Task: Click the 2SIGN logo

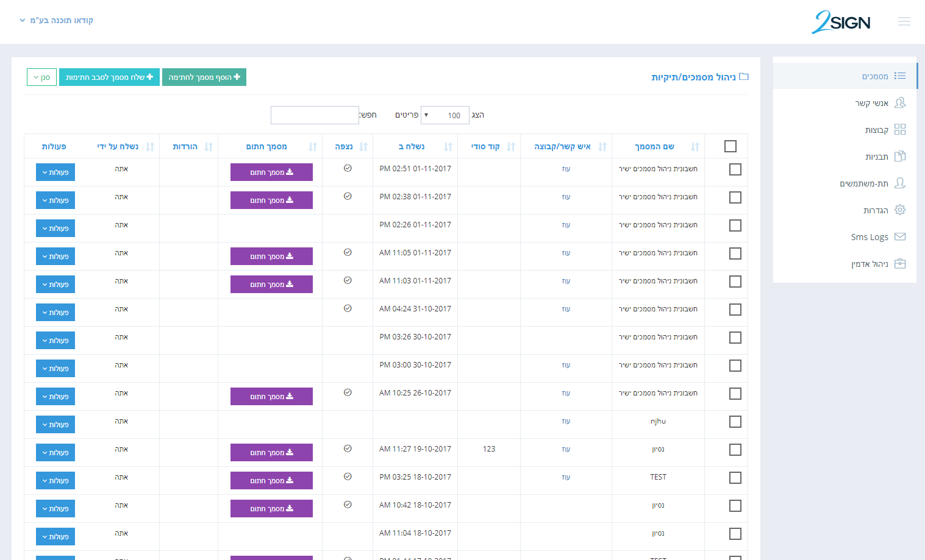Action: (x=840, y=22)
